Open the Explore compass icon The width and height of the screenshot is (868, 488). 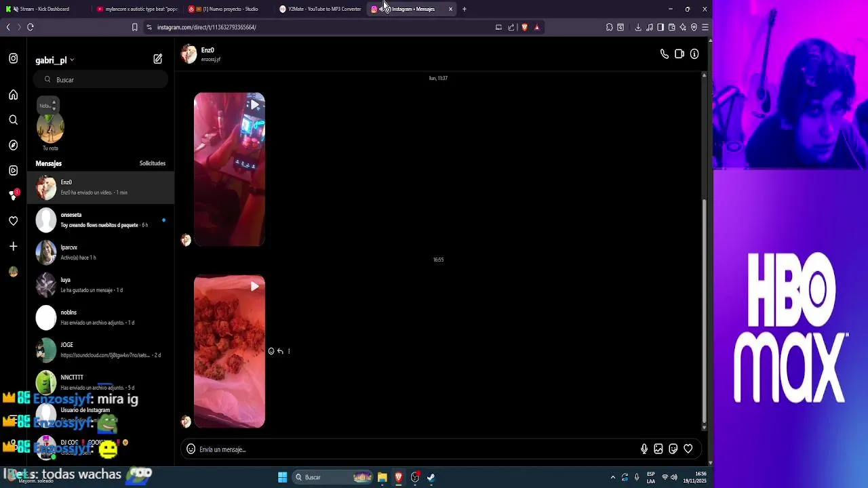point(13,145)
